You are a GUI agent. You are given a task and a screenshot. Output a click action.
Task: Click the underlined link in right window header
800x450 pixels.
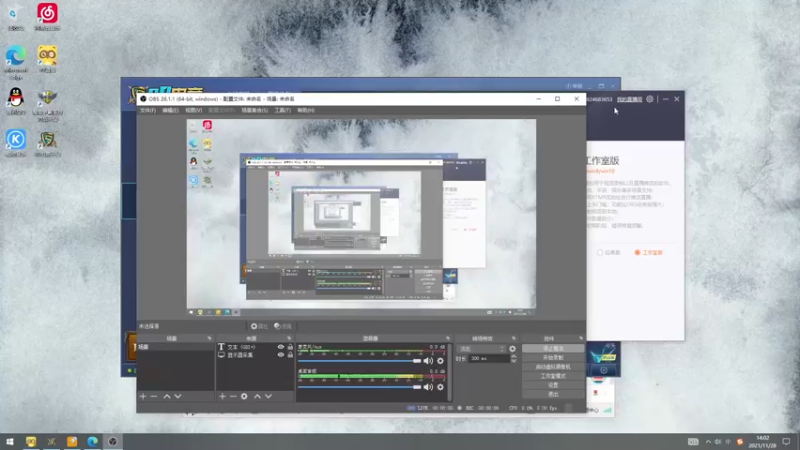(630, 99)
